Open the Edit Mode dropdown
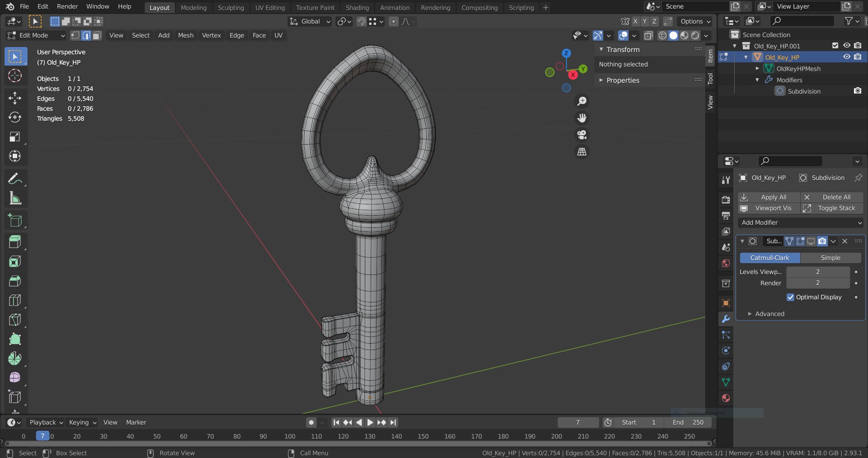The width and height of the screenshot is (868, 458). (x=36, y=35)
